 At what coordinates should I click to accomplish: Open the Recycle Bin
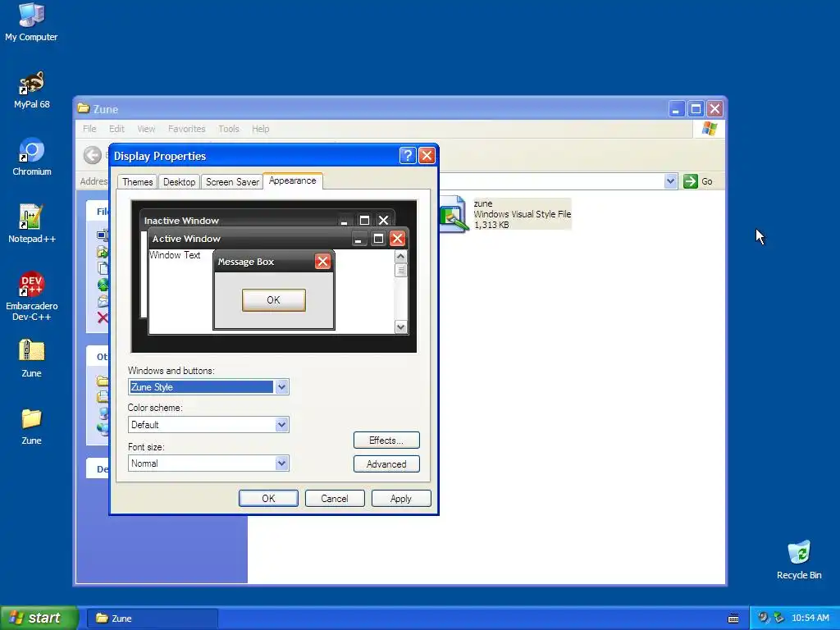tap(799, 559)
